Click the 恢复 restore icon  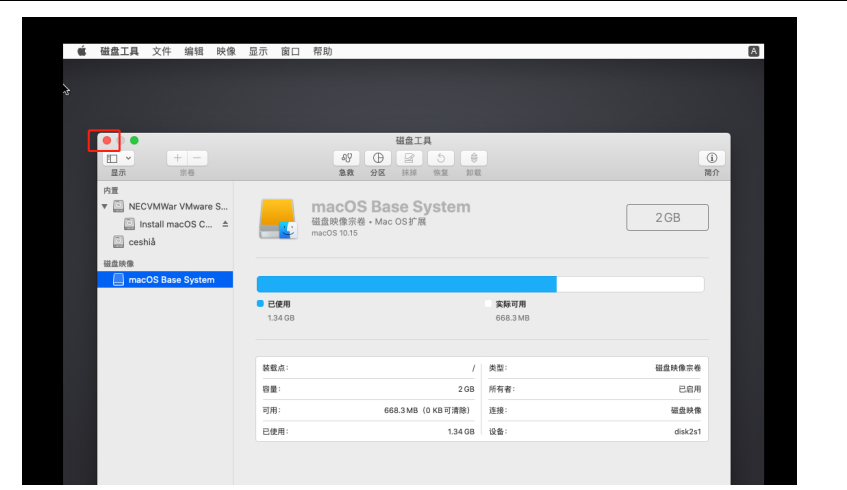[x=441, y=158]
